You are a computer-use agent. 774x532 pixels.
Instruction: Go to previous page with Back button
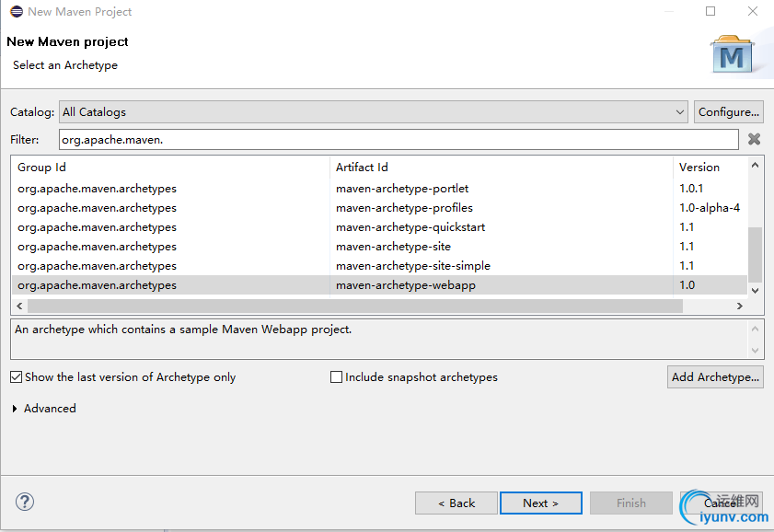point(456,503)
